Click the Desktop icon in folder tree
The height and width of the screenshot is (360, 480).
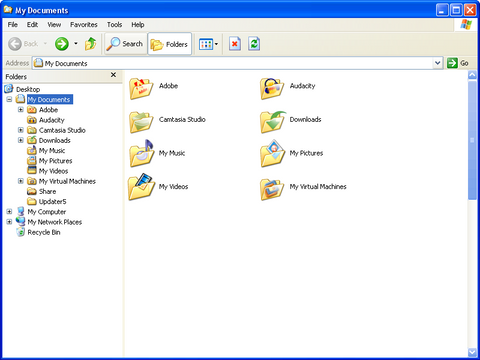(x=9, y=89)
